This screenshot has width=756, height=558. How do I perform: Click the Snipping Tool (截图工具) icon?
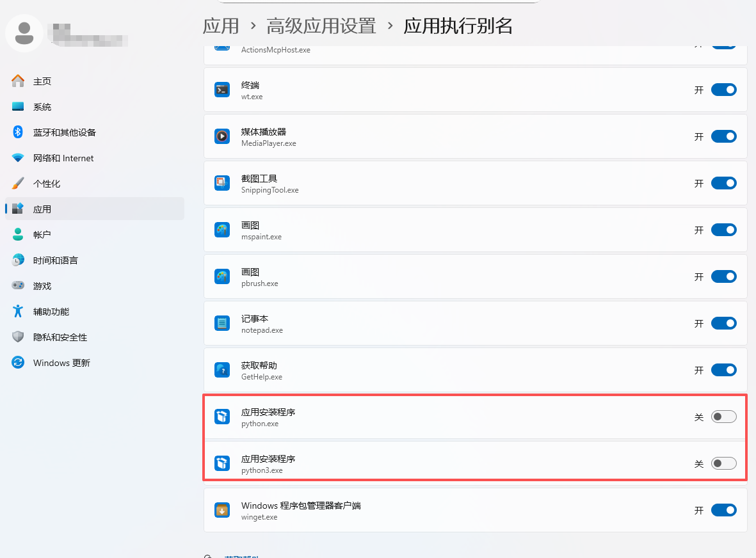tap(222, 183)
